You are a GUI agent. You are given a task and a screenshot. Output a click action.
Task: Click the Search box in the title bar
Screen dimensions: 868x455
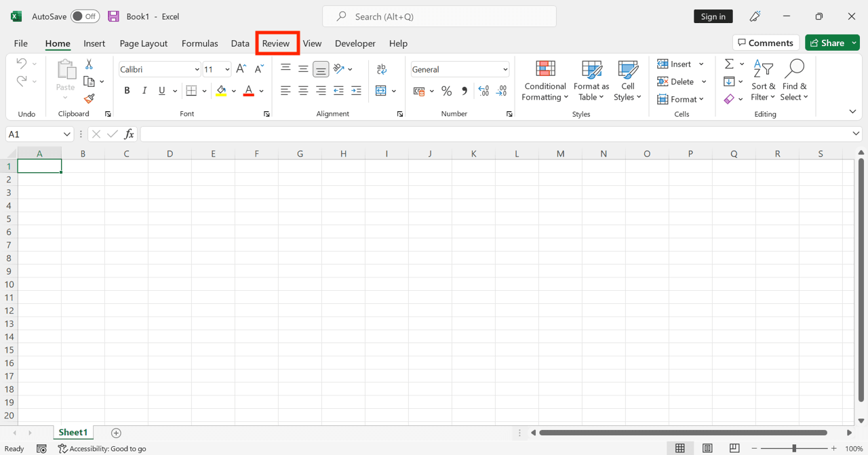coord(439,16)
